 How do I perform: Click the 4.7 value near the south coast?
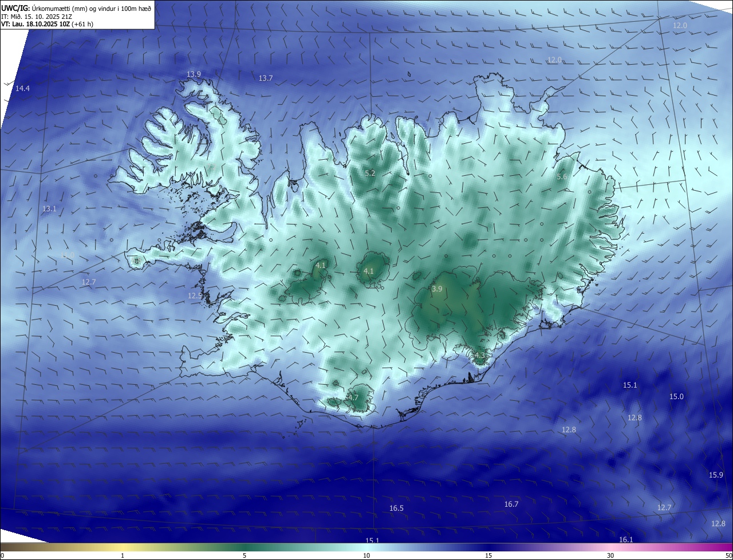tap(353, 398)
